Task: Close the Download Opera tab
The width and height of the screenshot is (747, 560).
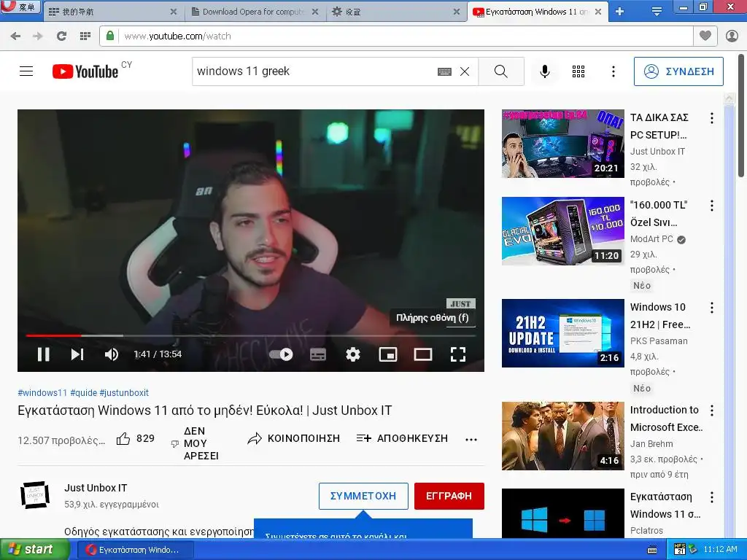Action: tap(315, 12)
